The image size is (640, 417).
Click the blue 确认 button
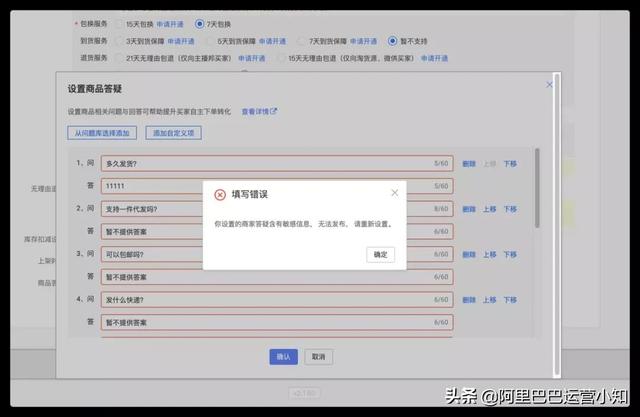[x=283, y=356]
